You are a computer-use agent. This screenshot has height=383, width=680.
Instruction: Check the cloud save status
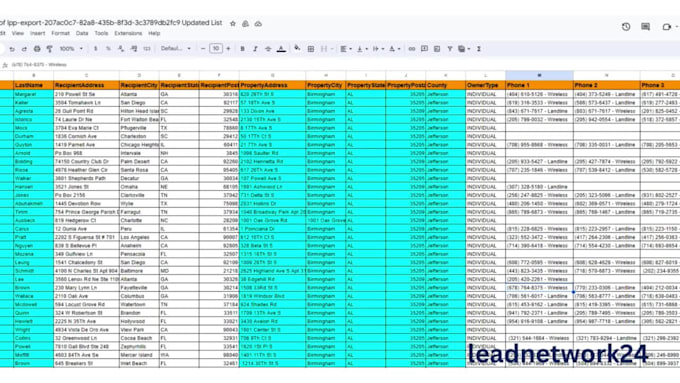point(258,24)
